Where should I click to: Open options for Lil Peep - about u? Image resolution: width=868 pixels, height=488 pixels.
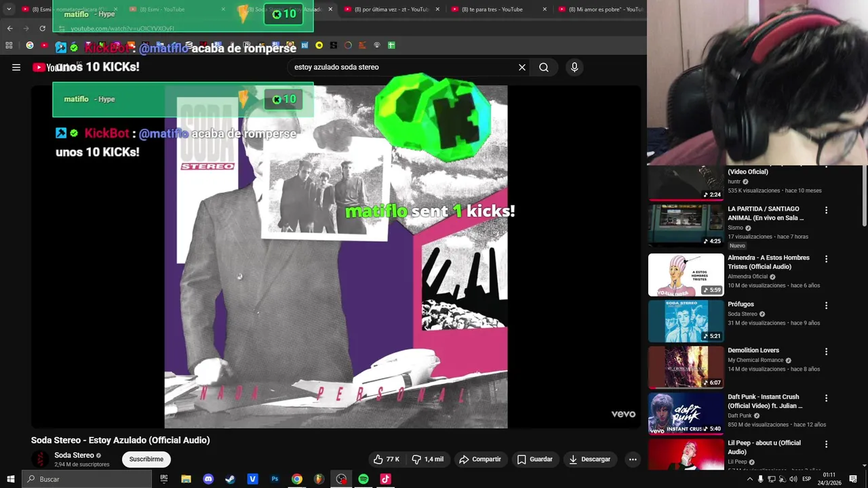click(826, 444)
